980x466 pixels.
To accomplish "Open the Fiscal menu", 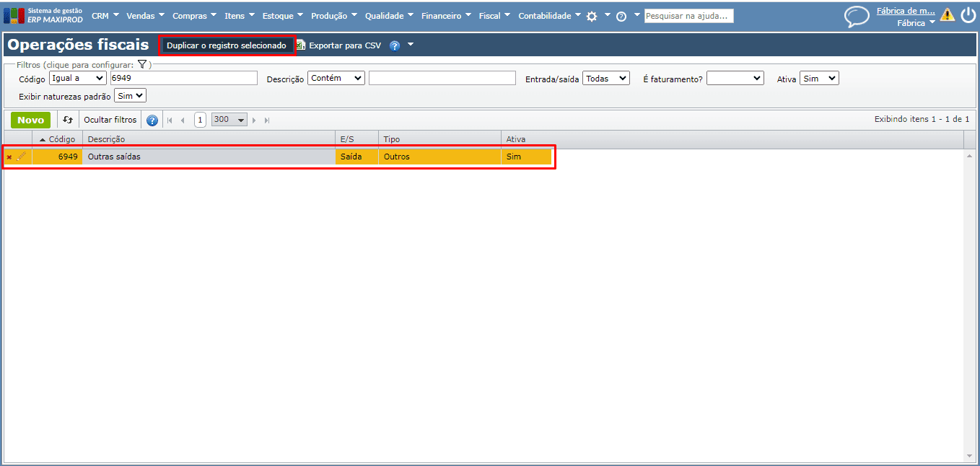I will 495,16.
